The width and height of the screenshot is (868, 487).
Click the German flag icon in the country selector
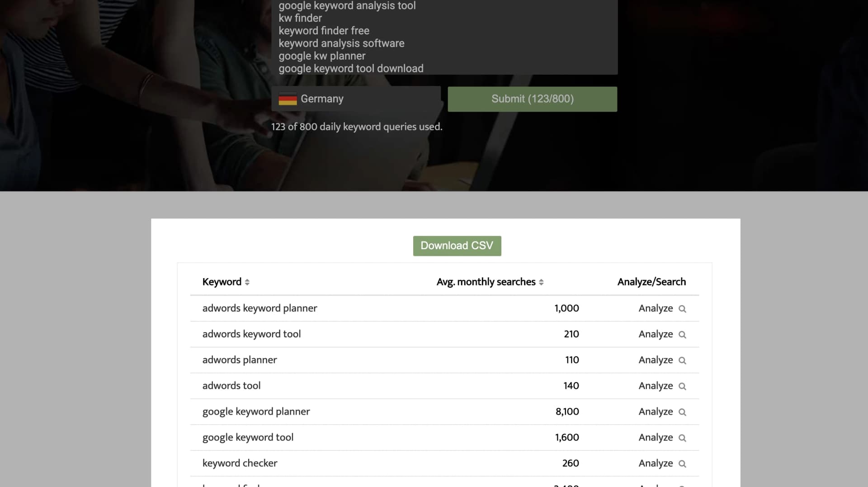[288, 99]
